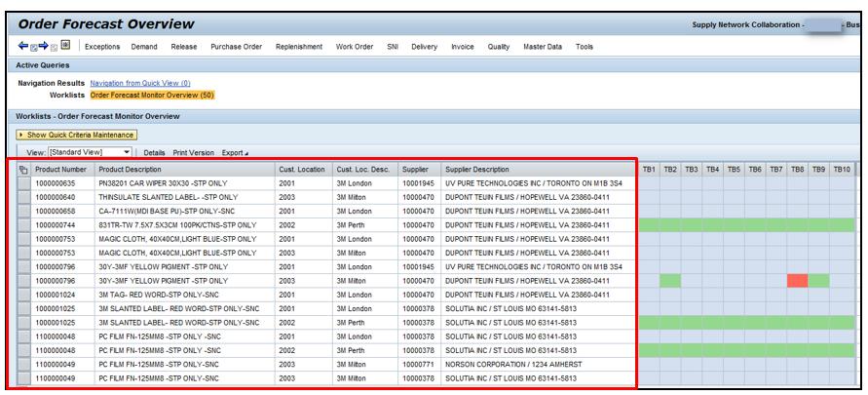Click the Cust. Loc. Desc. column header
868x395 pixels.
coord(365,170)
